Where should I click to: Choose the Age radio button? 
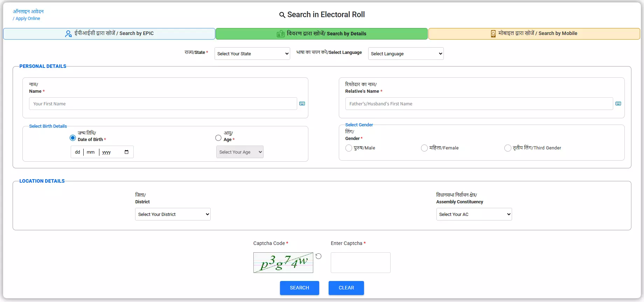point(218,138)
